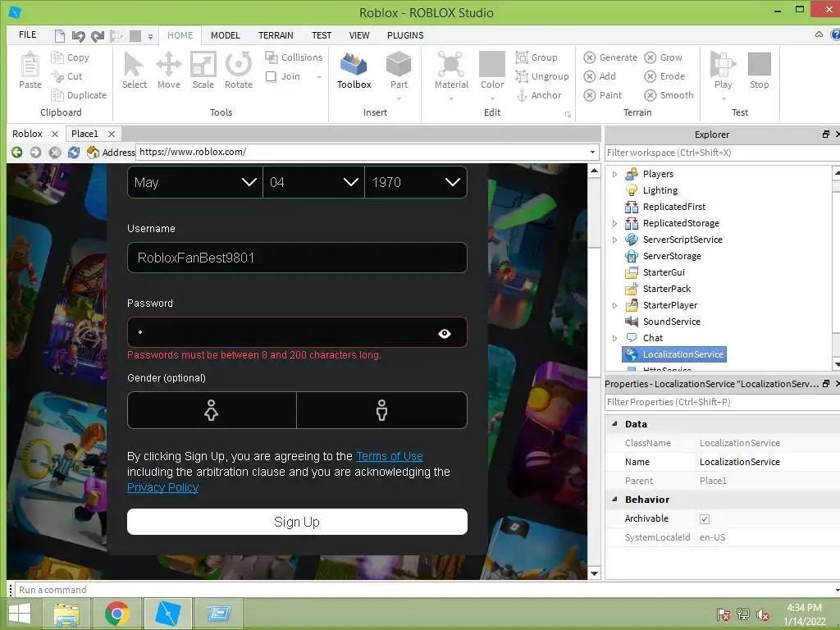Click the browser refresh icon
Image resolution: width=840 pixels, height=630 pixels.
(x=73, y=152)
